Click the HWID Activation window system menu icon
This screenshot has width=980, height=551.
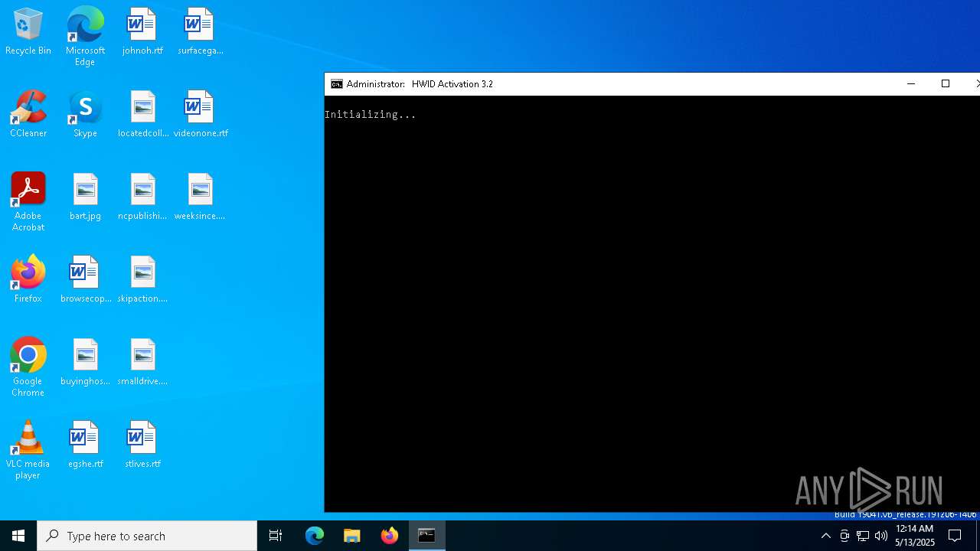[x=336, y=84]
